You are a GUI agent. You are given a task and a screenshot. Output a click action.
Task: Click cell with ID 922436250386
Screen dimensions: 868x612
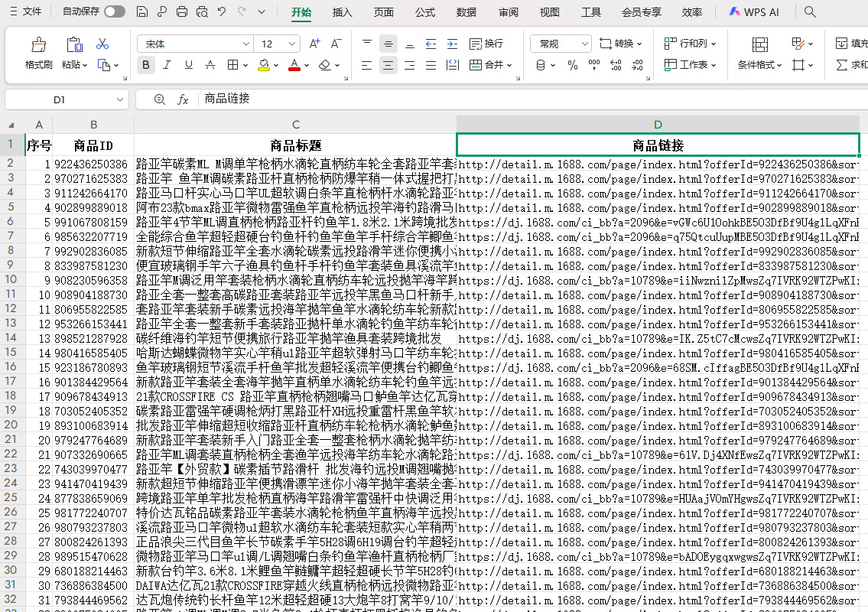click(x=93, y=164)
